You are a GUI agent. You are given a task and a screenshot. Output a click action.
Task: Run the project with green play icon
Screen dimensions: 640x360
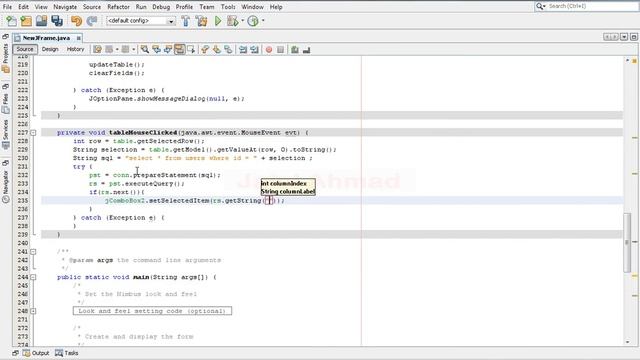click(x=218, y=21)
